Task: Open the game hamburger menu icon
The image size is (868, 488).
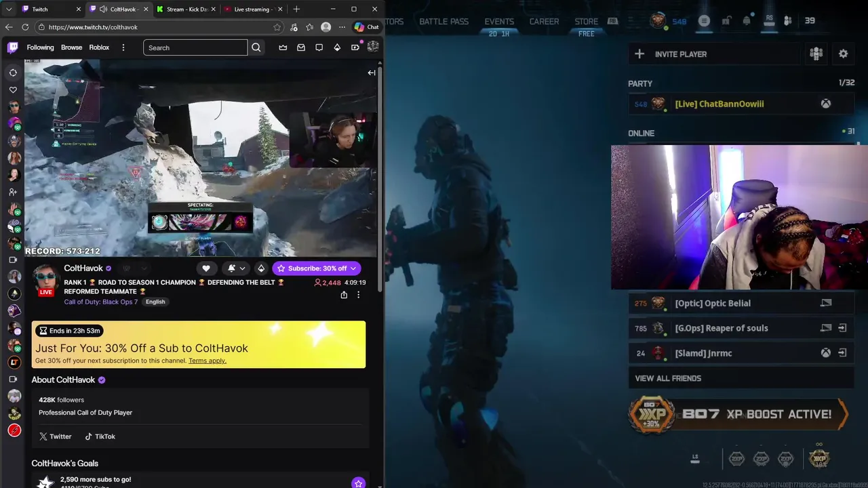Action: 704,21
